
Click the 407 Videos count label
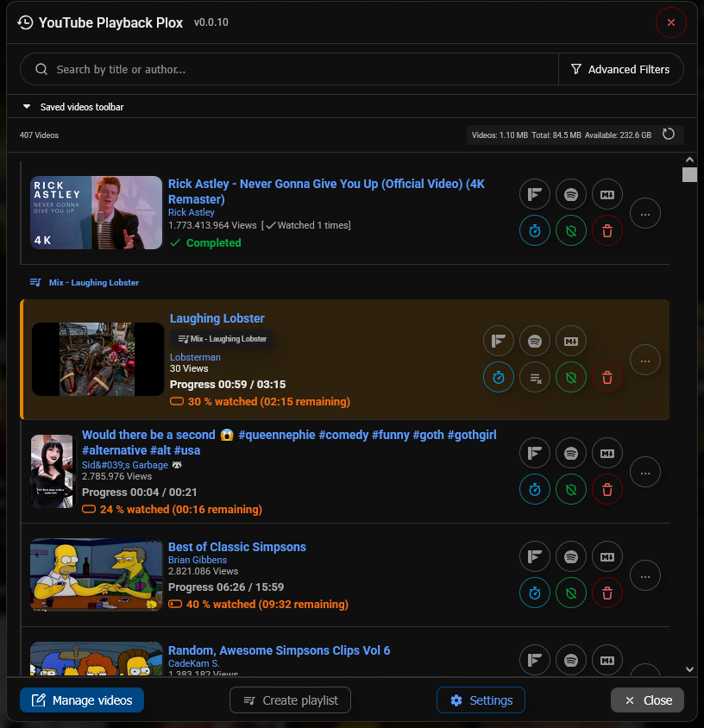click(x=39, y=135)
